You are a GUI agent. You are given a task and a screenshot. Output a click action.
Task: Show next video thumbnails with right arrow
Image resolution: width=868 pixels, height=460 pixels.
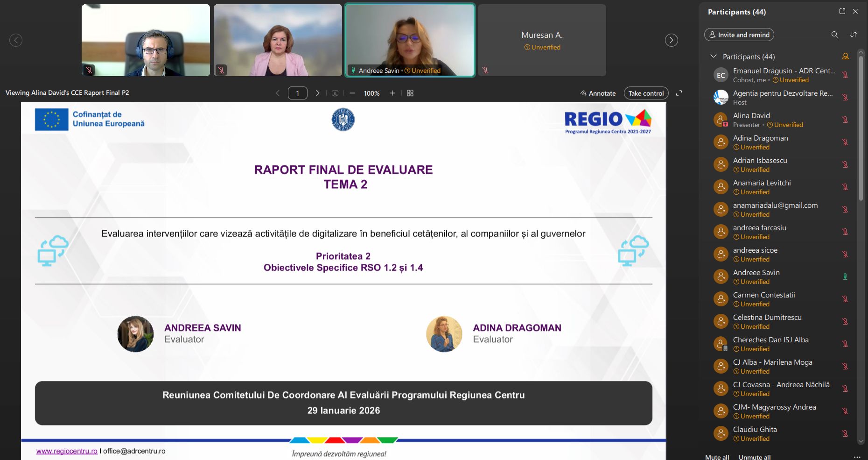point(671,40)
